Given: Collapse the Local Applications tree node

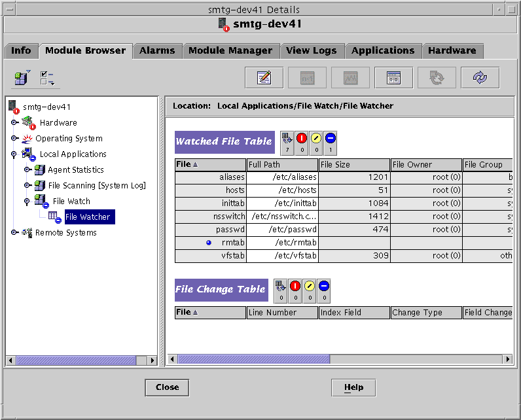Looking at the screenshot, I should point(14,154).
